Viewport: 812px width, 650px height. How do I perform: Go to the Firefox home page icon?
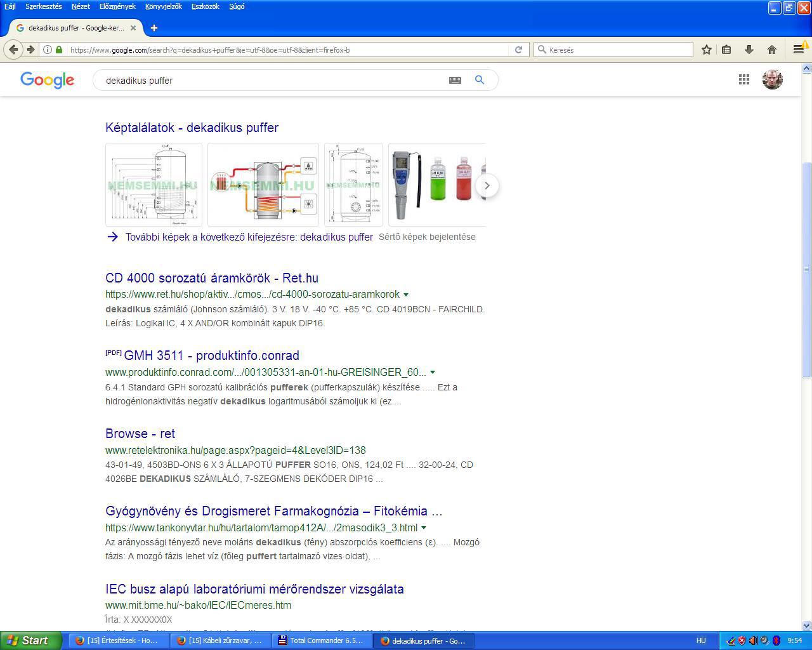pyautogui.click(x=771, y=50)
